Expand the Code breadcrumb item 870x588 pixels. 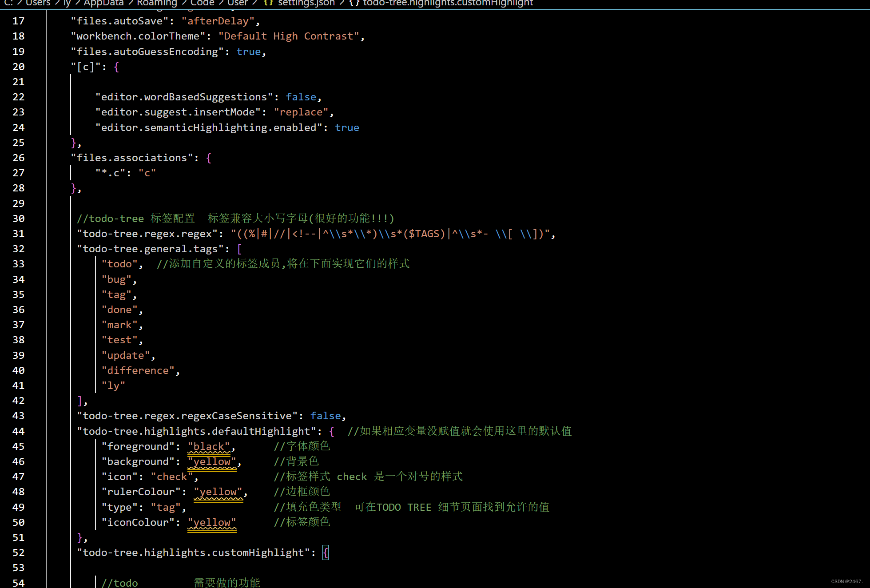(202, 4)
